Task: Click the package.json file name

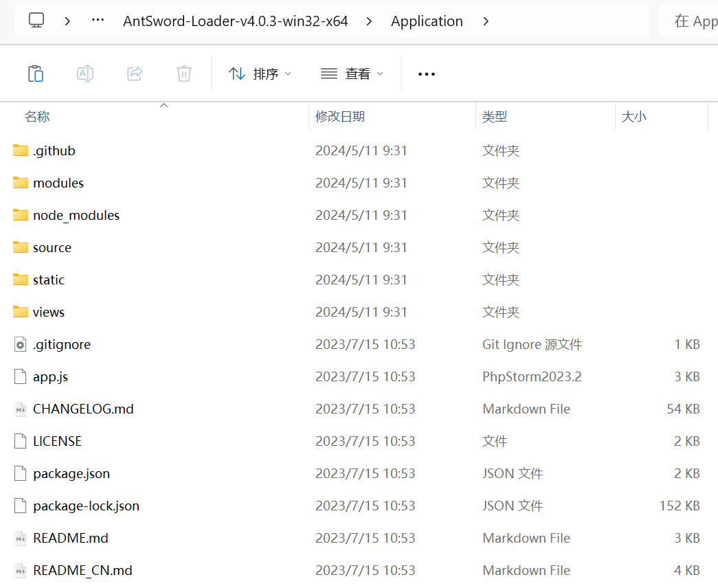Action: [71, 473]
